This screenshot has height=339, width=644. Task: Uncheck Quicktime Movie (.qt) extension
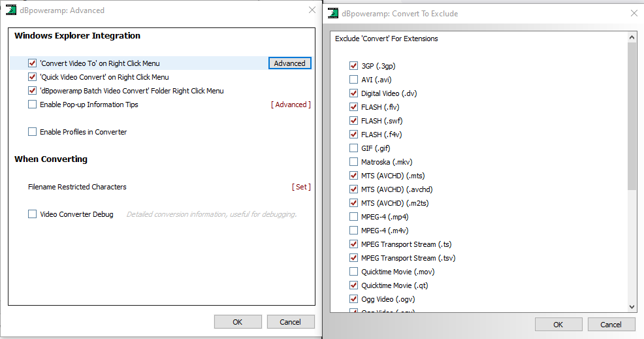click(x=353, y=285)
